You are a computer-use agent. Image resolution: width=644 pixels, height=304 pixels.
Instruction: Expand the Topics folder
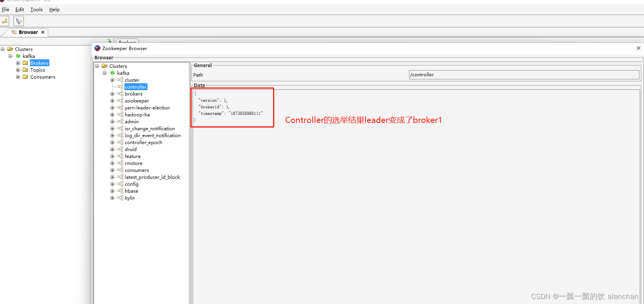[18, 70]
